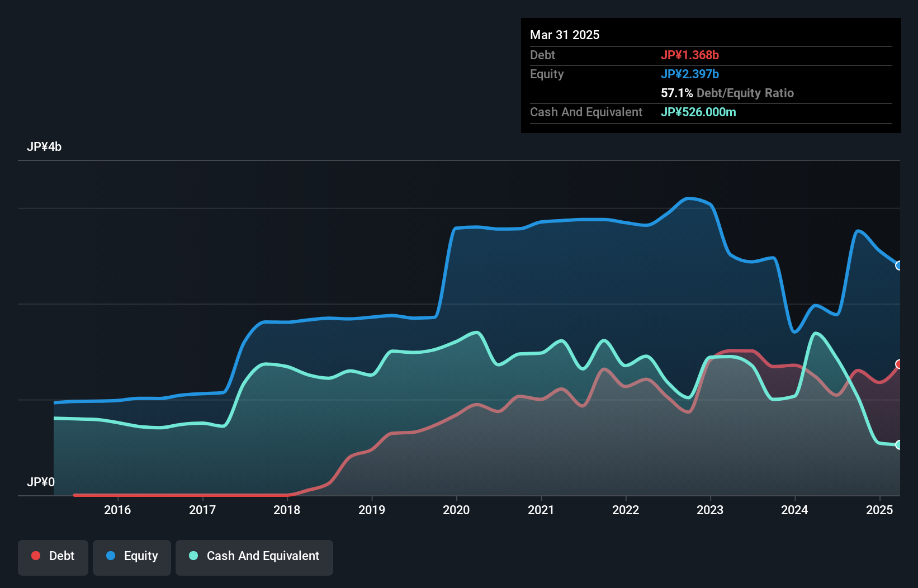
Task: Click the 2017 x-axis label
Action: click(x=202, y=510)
